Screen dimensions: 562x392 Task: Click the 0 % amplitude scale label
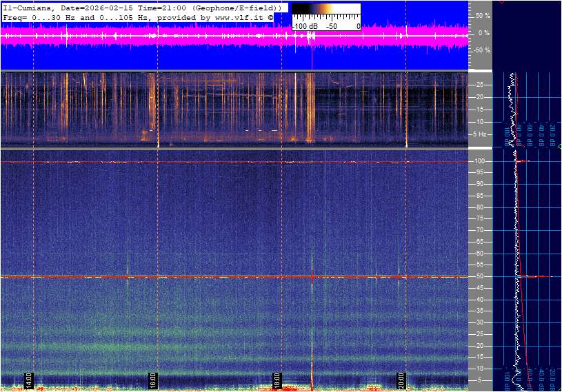[484, 32]
